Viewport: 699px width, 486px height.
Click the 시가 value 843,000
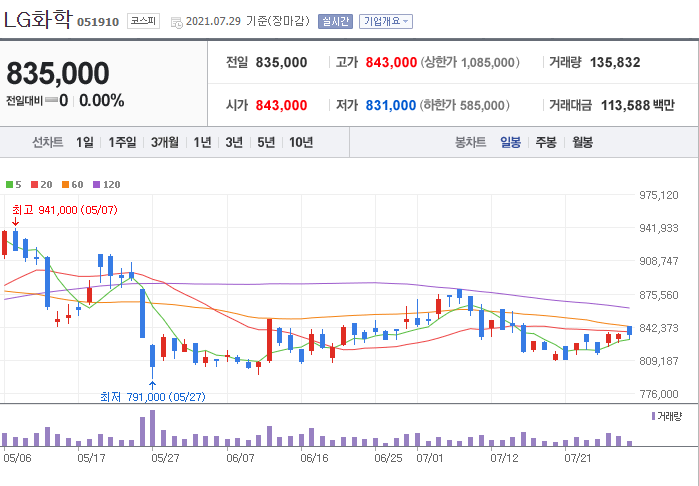pos(281,106)
